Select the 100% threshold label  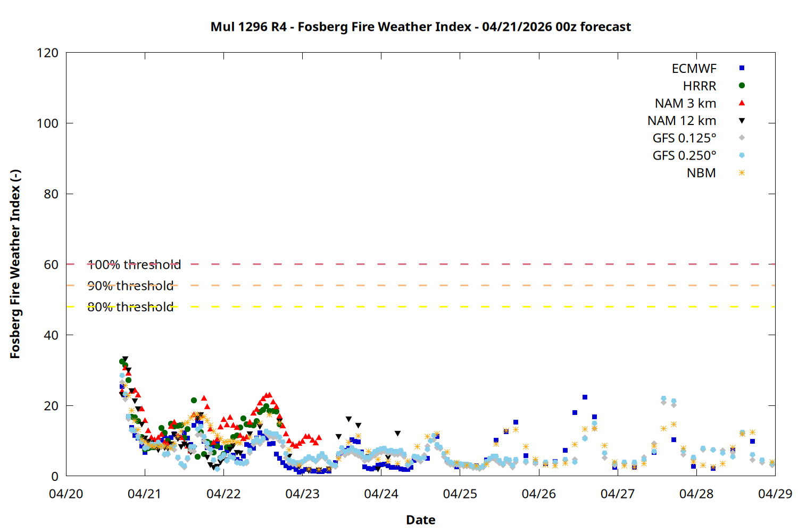point(134,264)
